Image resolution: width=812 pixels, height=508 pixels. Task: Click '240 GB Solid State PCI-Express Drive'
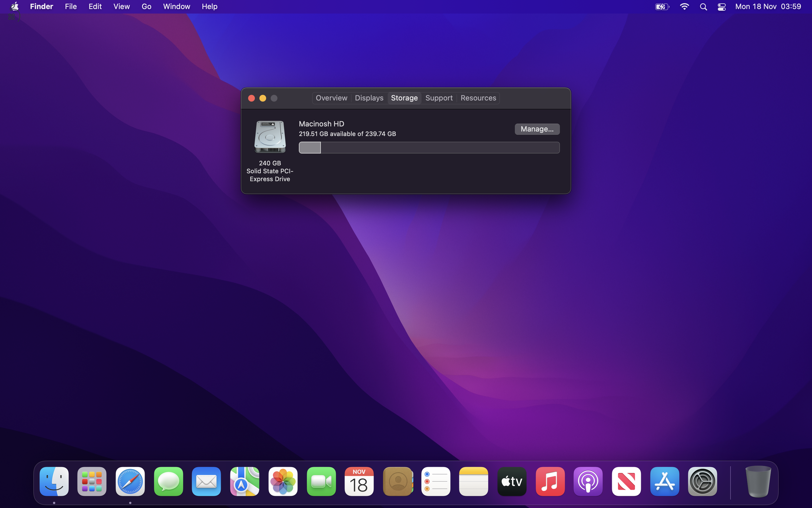pyautogui.click(x=270, y=171)
